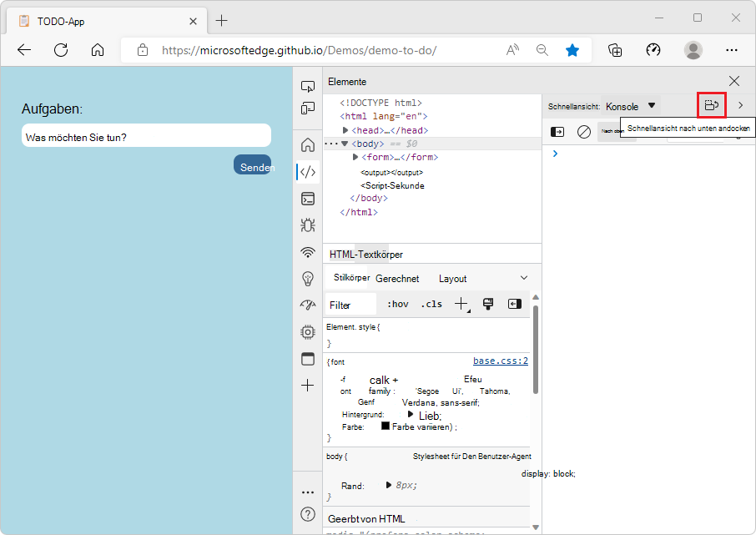Expand the form element node
756x535 pixels.
point(355,157)
